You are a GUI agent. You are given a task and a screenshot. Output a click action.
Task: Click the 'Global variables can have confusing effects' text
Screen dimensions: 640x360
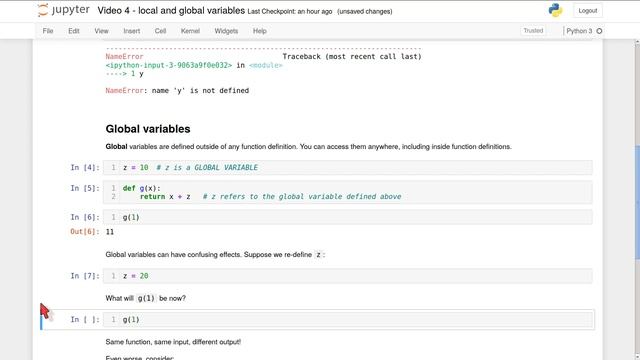[x=215, y=255]
